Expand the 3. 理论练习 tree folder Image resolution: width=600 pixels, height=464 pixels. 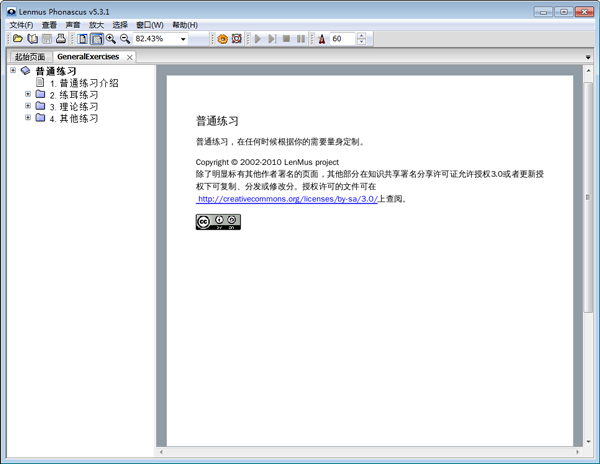(x=28, y=106)
